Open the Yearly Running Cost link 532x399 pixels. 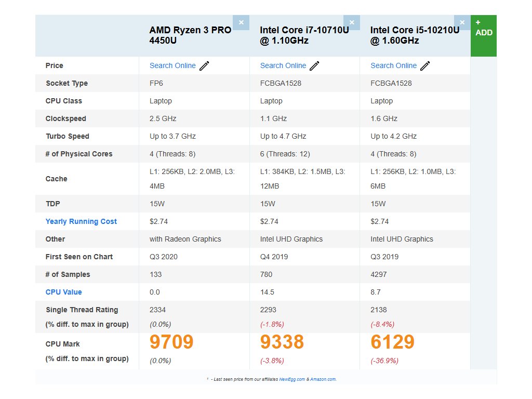pyautogui.click(x=81, y=221)
